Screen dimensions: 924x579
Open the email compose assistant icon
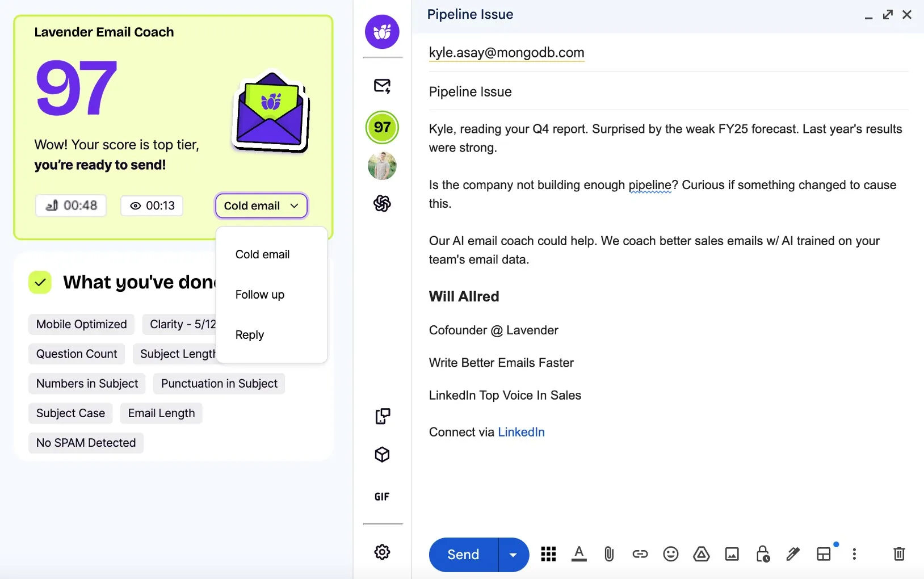tap(382, 86)
